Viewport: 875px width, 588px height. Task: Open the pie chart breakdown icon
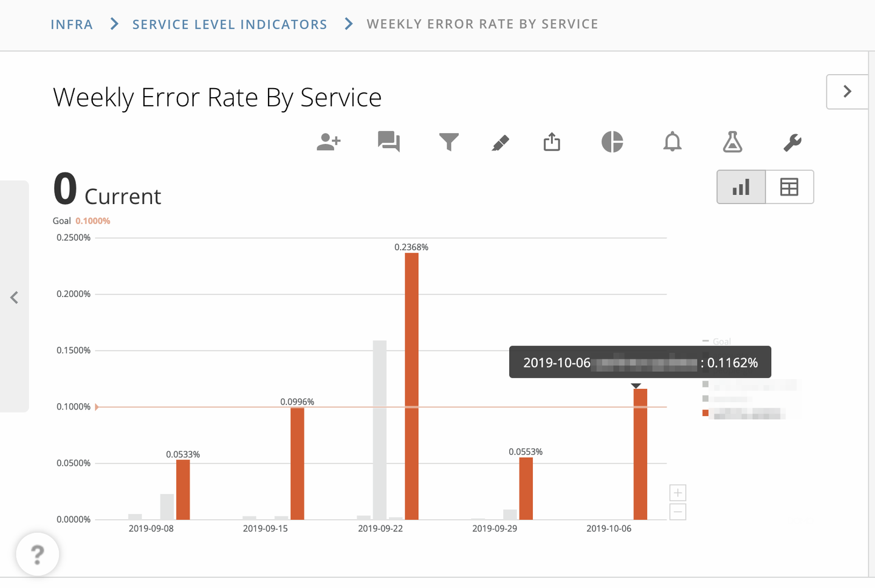(x=612, y=142)
